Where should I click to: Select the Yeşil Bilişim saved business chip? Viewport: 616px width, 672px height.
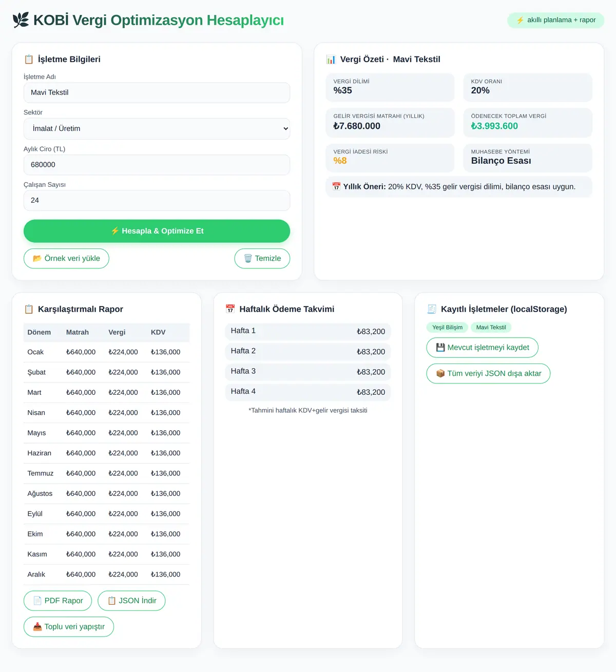pyautogui.click(x=447, y=328)
